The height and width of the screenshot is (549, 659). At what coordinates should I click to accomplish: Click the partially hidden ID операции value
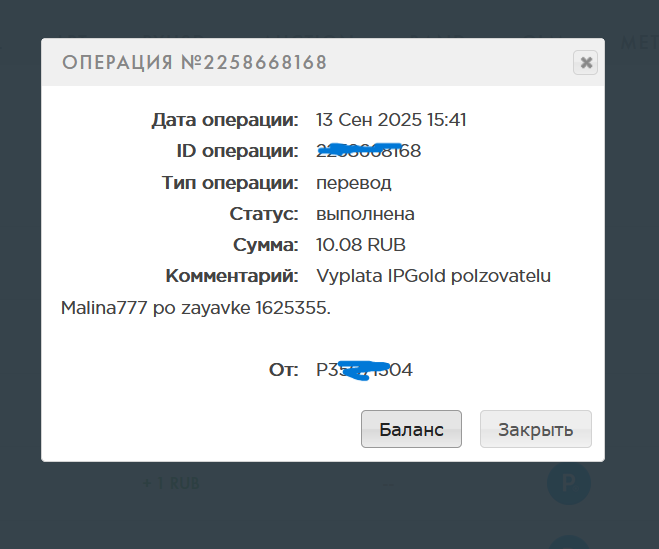(x=369, y=151)
